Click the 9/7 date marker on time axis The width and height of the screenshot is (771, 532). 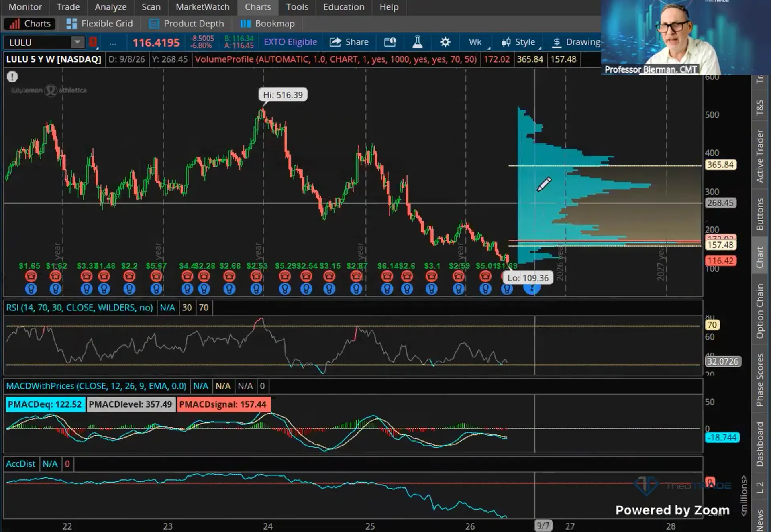tap(543, 525)
